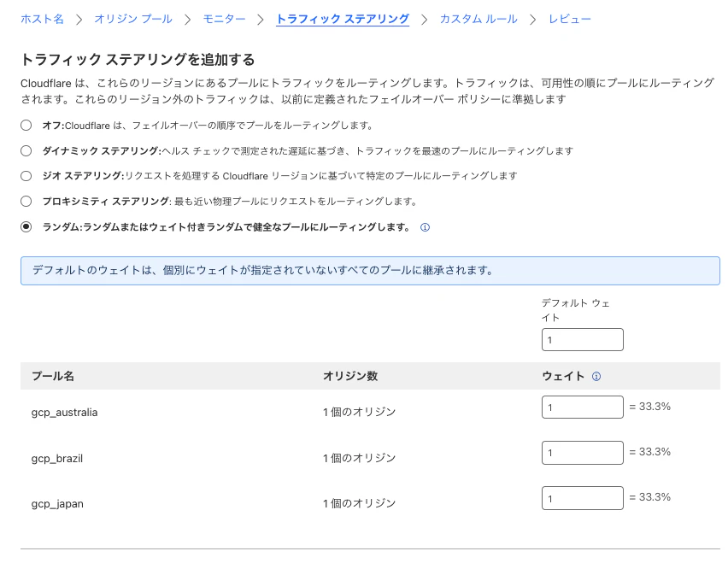This screenshot has width=728, height=563.
Task: Click the デフォルト ウェイト input field
Action: click(x=582, y=339)
